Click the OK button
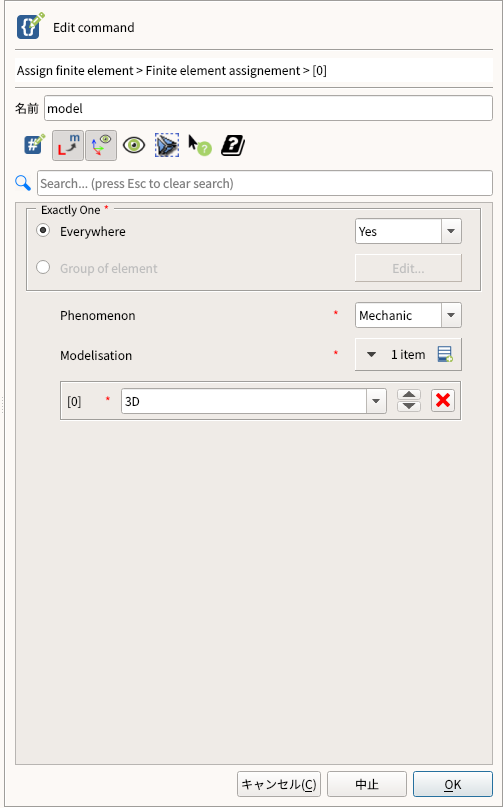Viewport: 503px width, 808px height. point(452,784)
